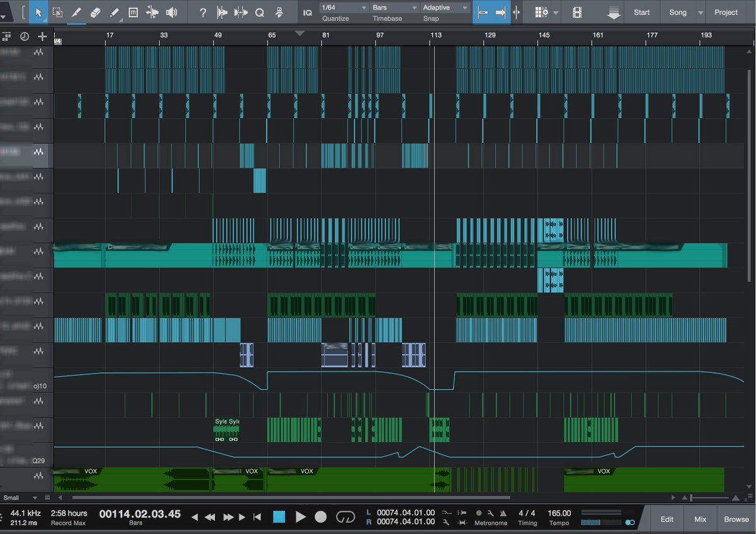
Task: Click the Q quantize icon
Action: point(260,12)
